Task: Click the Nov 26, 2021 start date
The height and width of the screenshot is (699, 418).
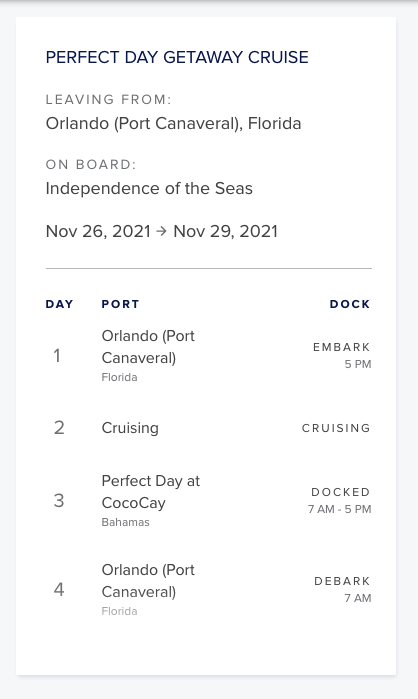Action: point(98,231)
